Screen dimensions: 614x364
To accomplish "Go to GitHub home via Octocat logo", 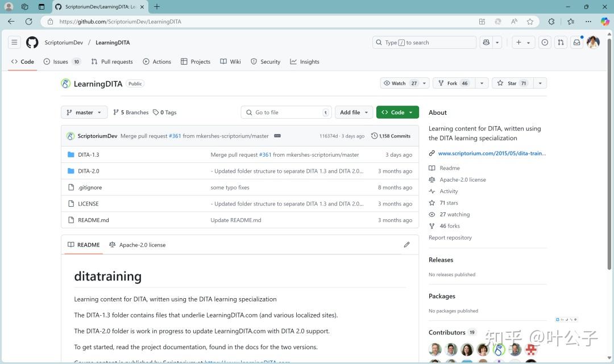I will (x=32, y=42).
